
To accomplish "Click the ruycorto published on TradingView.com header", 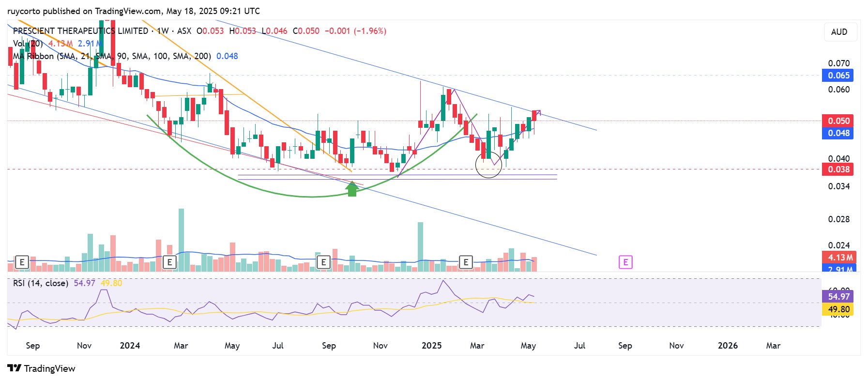I will [134, 11].
